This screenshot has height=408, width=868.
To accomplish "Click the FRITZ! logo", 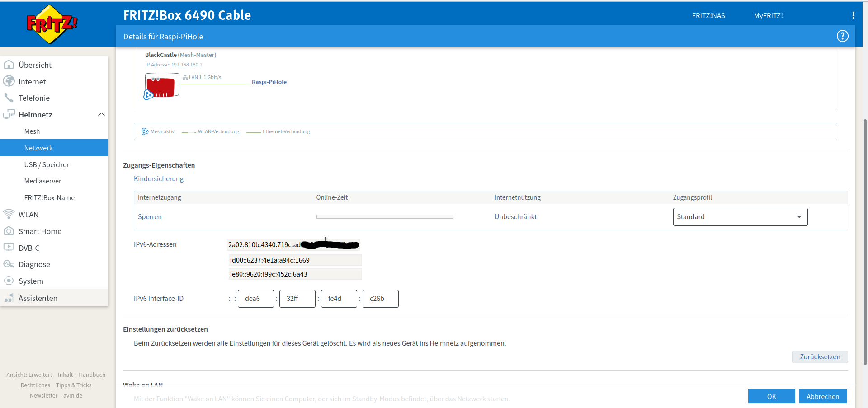I will [x=52, y=24].
